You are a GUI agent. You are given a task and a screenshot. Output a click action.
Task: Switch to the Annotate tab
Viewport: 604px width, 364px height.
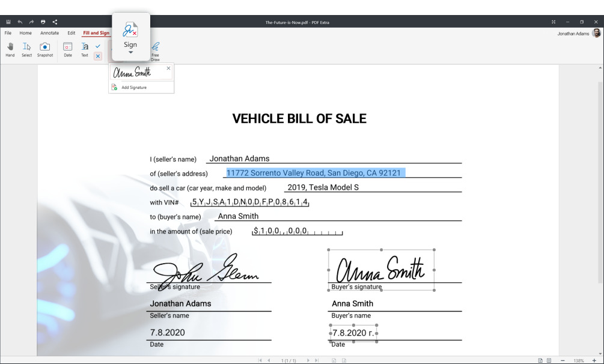(50, 33)
